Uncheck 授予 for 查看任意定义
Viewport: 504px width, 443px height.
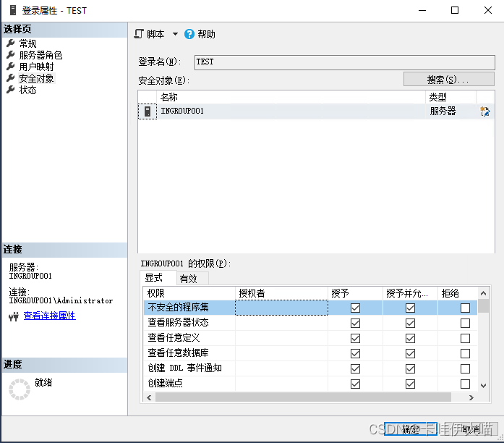tap(355, 338)
